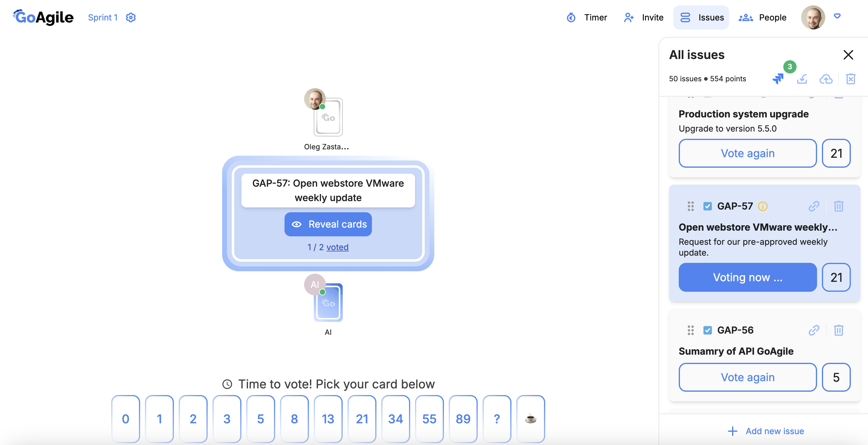The height and width of the screenshot is (445, 868).
Task: Click the Jira import icon with badge
Action: pos(778,79)
